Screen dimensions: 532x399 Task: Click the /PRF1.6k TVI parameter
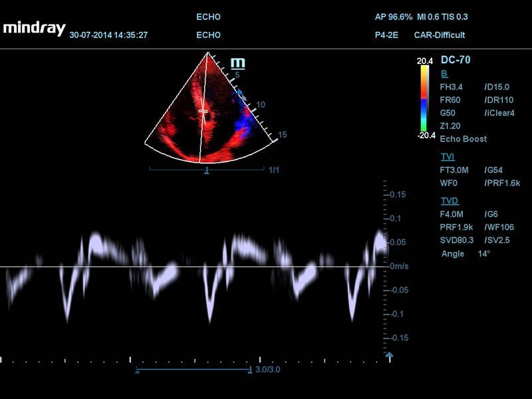point(503,184)
